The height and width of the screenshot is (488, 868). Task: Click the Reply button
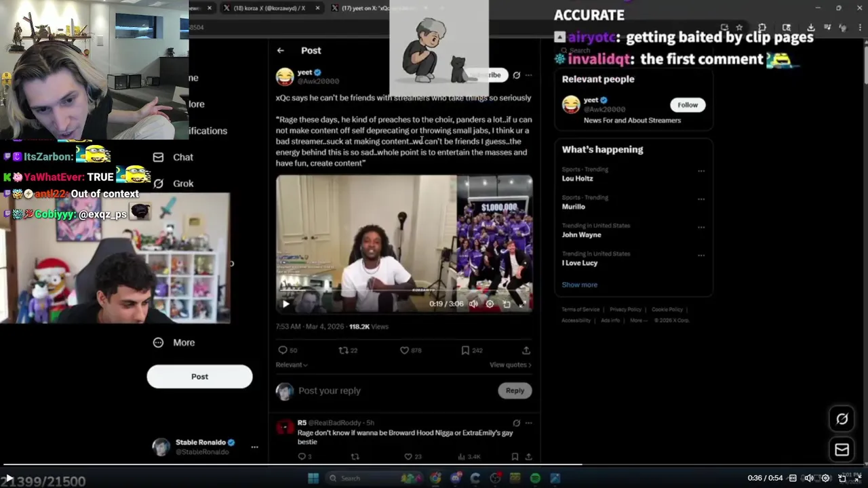(x=515, y=390)
